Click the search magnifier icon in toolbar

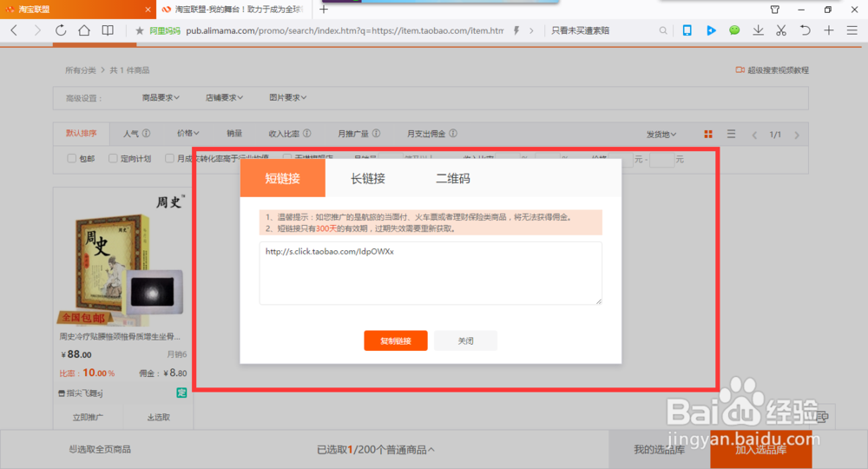coord(662,30)
